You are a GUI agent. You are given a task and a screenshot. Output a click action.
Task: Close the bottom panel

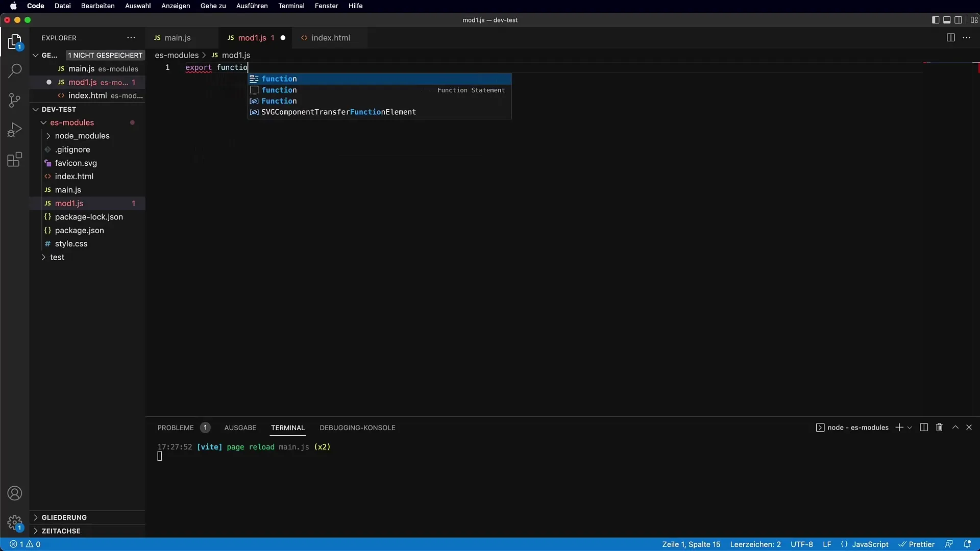tap(969, 428)
